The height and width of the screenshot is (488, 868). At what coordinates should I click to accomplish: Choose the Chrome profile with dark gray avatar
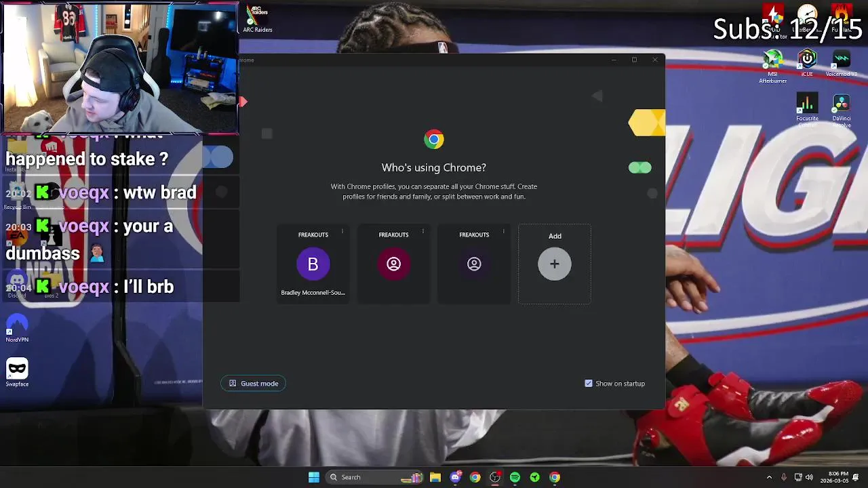474,264
